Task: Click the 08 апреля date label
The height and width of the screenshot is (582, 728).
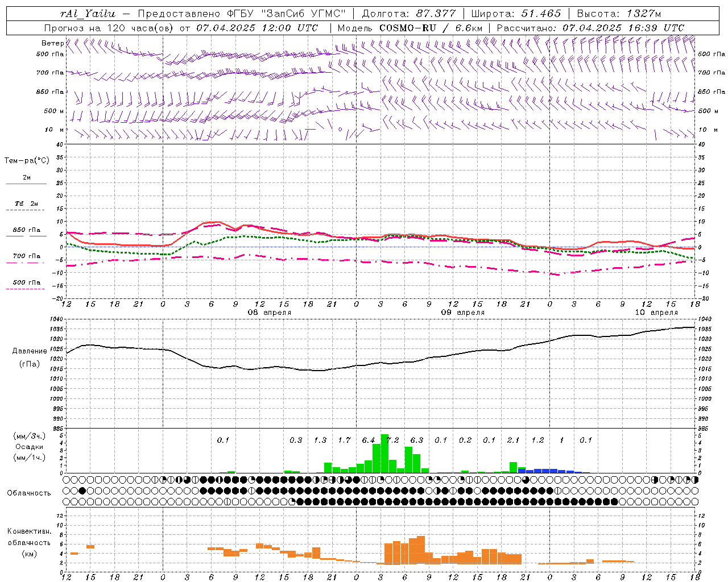Action: 269,313
